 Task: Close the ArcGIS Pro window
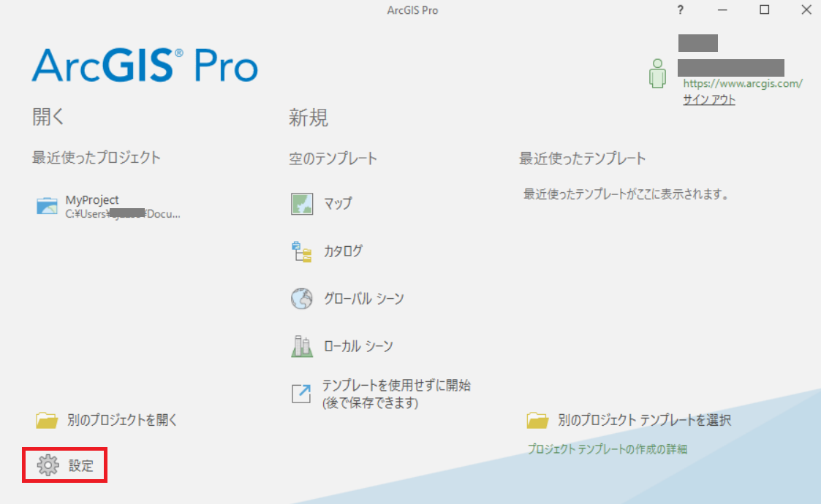point(806,10)
